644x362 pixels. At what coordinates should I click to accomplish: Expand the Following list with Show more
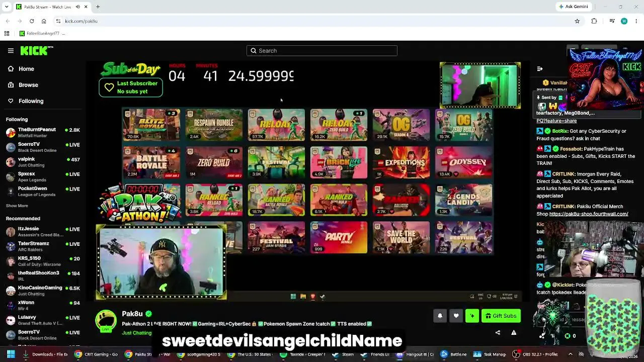(x=17, y=206)
